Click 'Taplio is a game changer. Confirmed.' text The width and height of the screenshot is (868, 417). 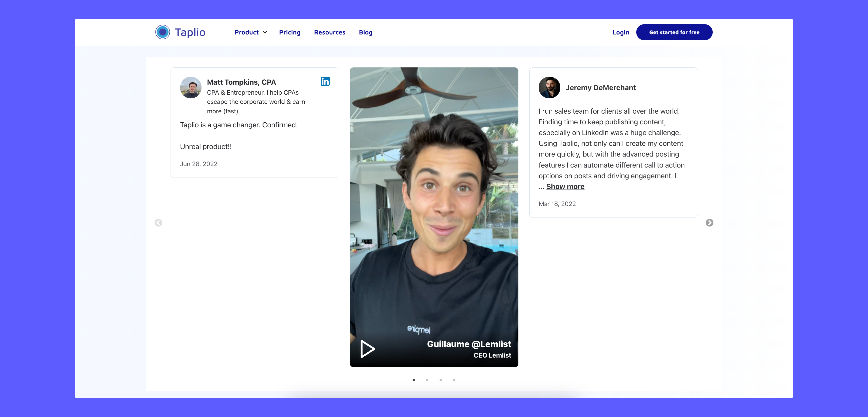point(238,125)
